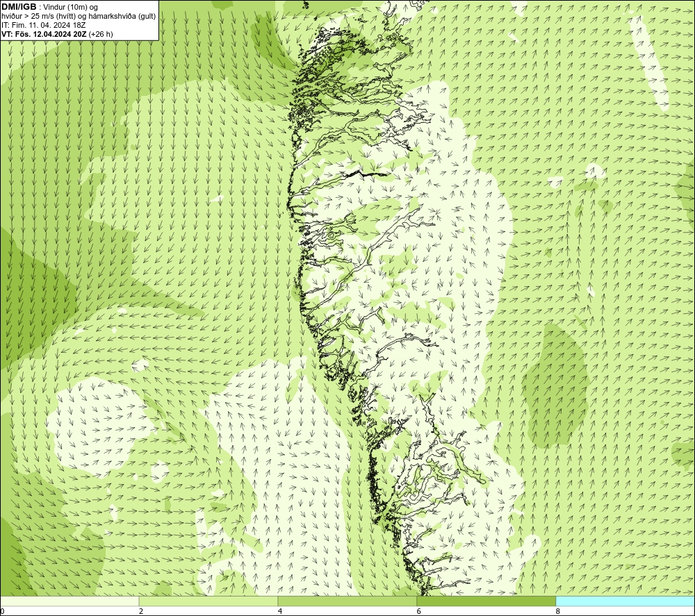Click the scale label '2'

[141, 612]
